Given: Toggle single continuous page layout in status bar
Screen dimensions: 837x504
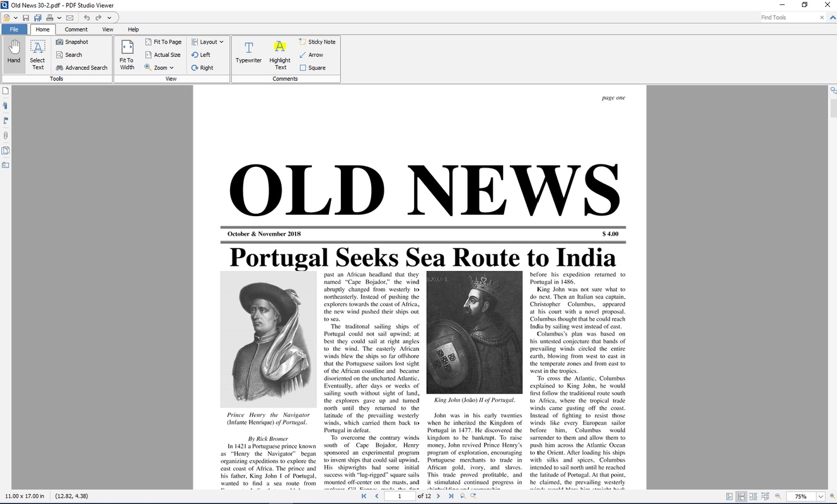Looking at the screenshot, I should pos(741,496).
